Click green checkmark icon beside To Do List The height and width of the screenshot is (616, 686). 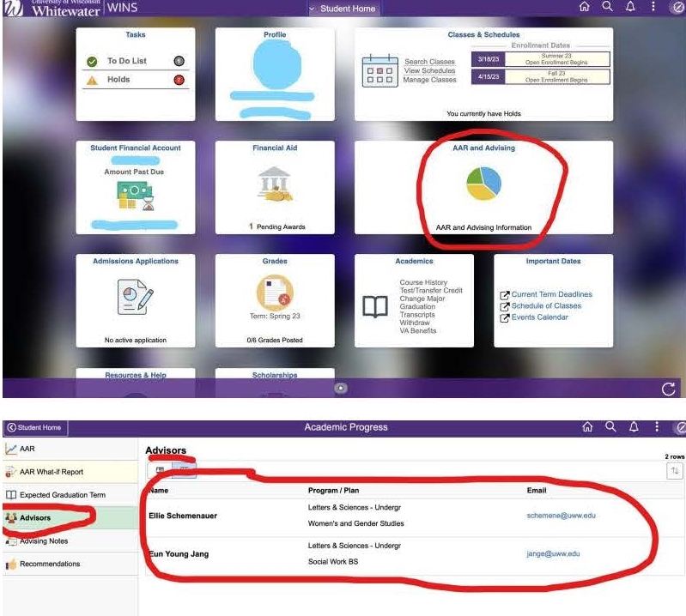(x=92, y=62)
